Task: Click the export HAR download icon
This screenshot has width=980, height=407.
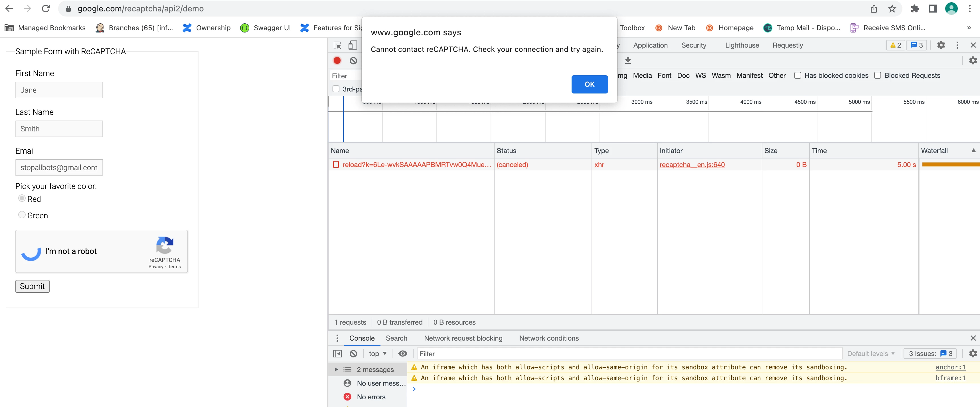Action: [628, 60]
